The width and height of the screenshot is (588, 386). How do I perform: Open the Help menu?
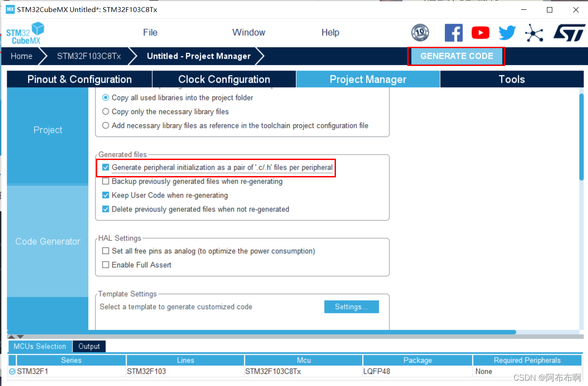330,33
